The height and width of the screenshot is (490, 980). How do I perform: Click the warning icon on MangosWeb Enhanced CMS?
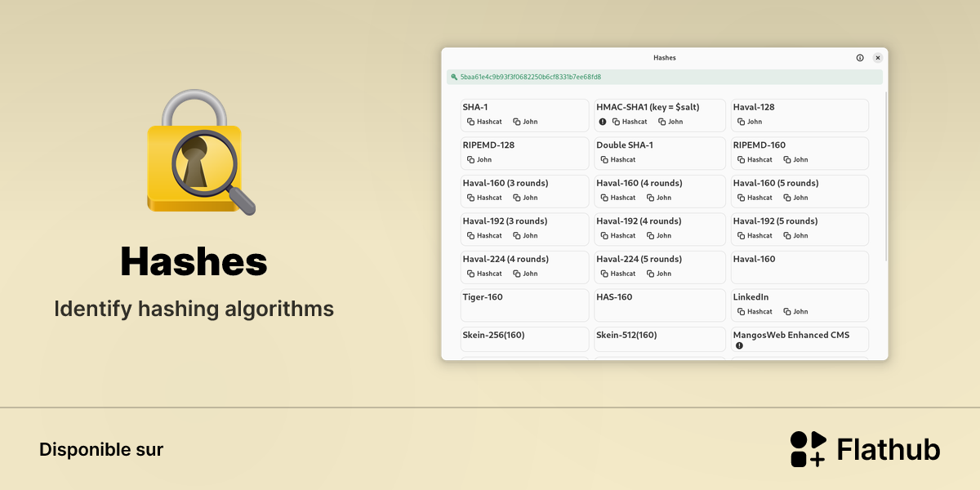point(739,345)
